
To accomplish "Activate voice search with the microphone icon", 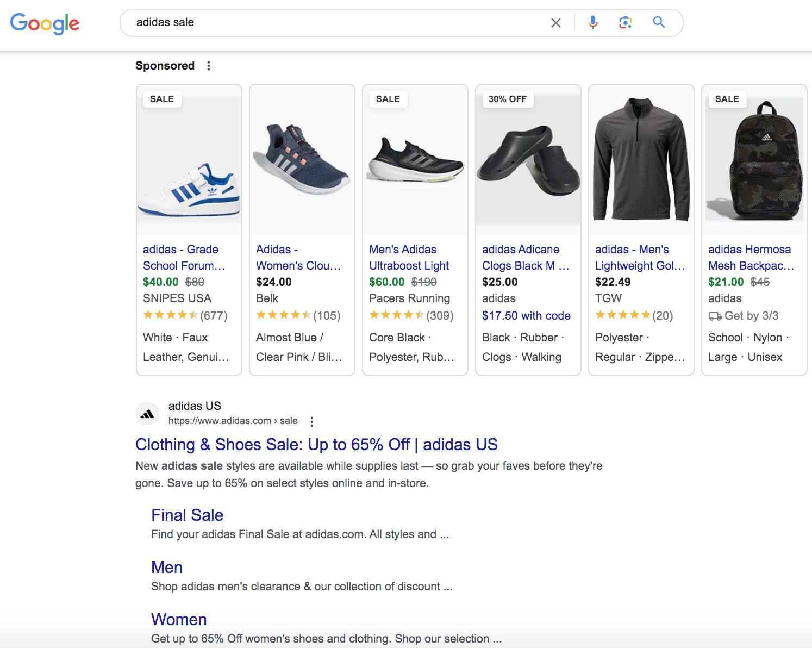I will (592, 22).
